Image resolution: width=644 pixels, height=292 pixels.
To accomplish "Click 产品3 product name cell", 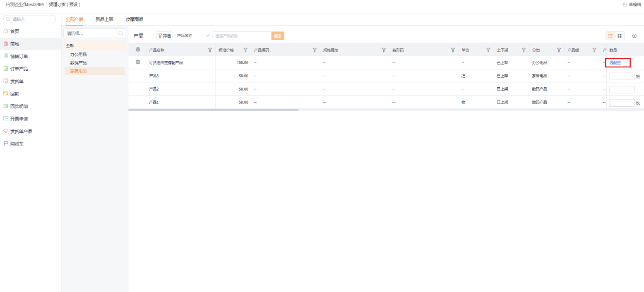I will coord(154,76).
